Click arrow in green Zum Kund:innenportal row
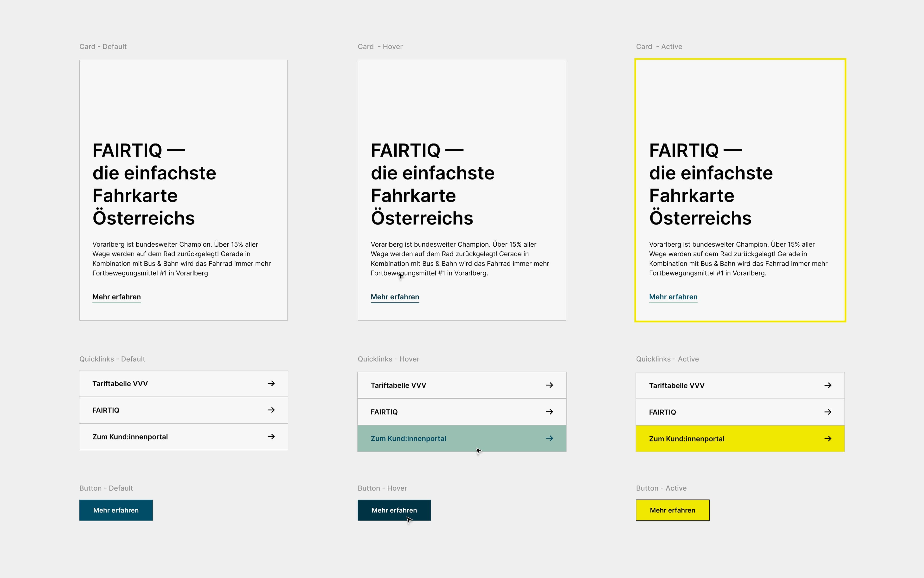924x578 pixels. click(x=549, y=439)
